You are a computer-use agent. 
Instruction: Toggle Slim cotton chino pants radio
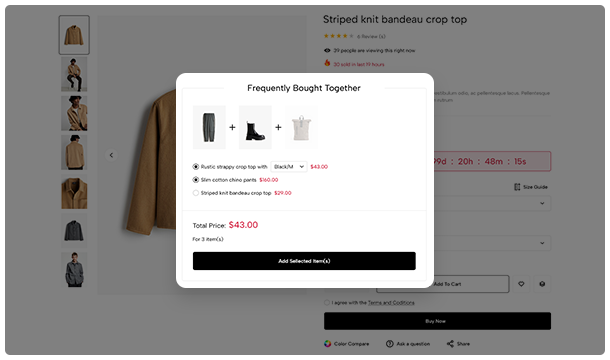coord(196,180)
